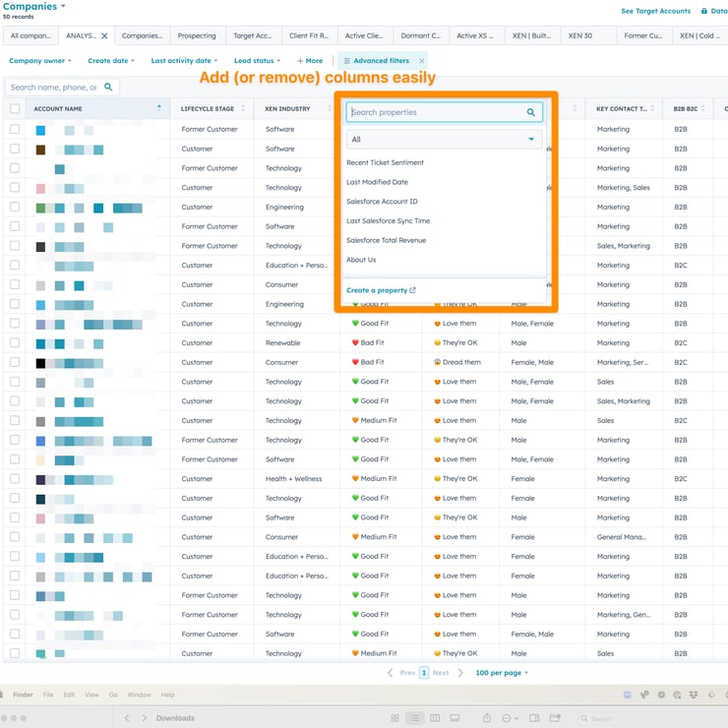The height and width of the screenshot is (728, 728).
Task: Close the ANALYS... tab with X
Action: point(104,36)
